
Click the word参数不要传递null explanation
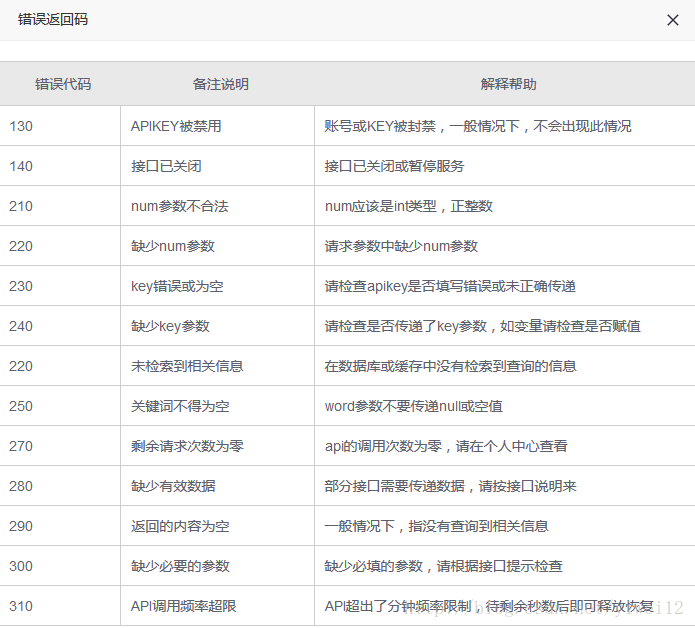click(x=414, y=406)
